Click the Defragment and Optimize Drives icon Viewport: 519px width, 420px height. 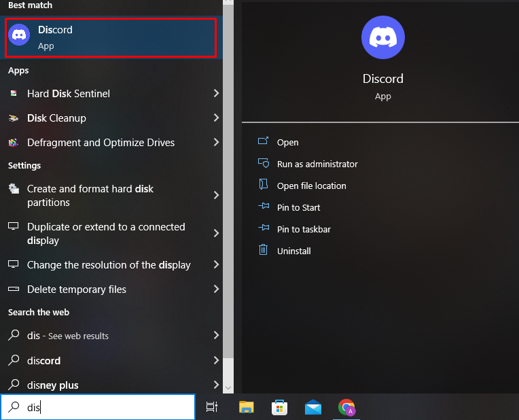point(14,143)
